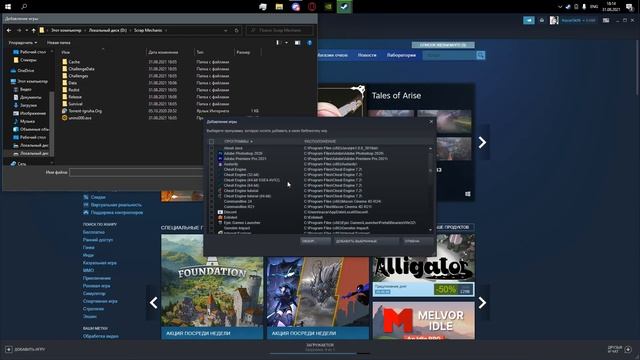Screen dimensions: 640x360
Task: Refresh the Scrap Mechanic folder view
Action: pyautogui.click(x=236, y=30)
